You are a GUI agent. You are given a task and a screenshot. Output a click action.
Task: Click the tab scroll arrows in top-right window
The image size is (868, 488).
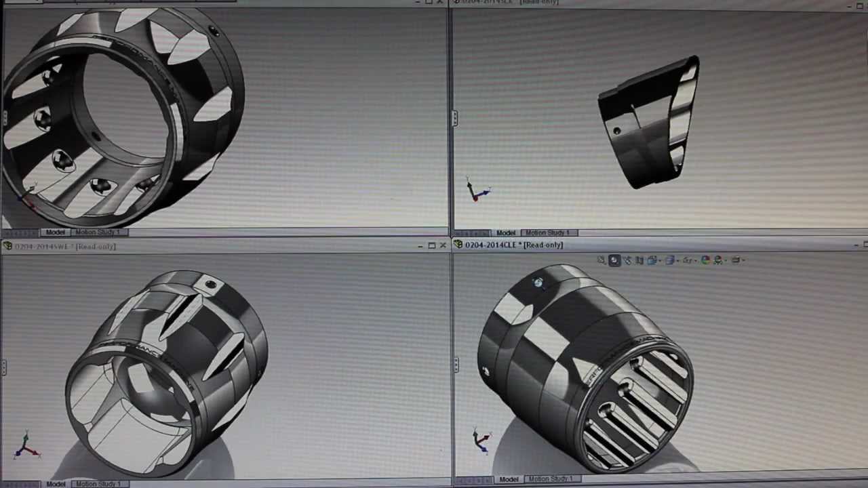[x=472, y=233]
